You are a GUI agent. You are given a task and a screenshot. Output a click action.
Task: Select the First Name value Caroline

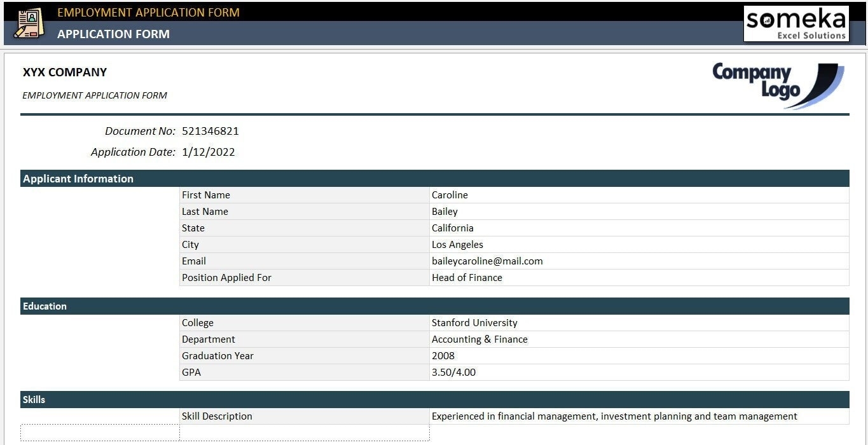coord(450,195)
